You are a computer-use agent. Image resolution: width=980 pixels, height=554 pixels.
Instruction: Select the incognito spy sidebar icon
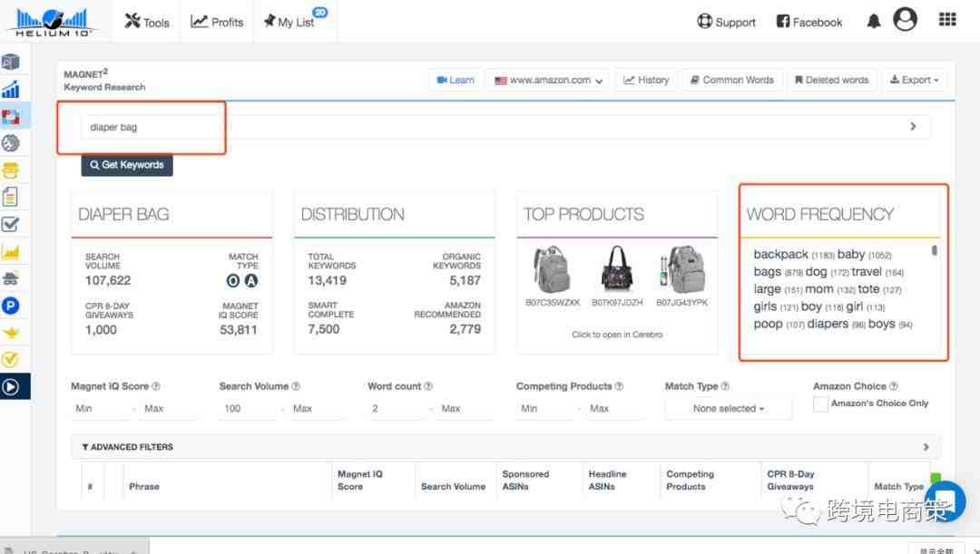(x=11, y=278)
